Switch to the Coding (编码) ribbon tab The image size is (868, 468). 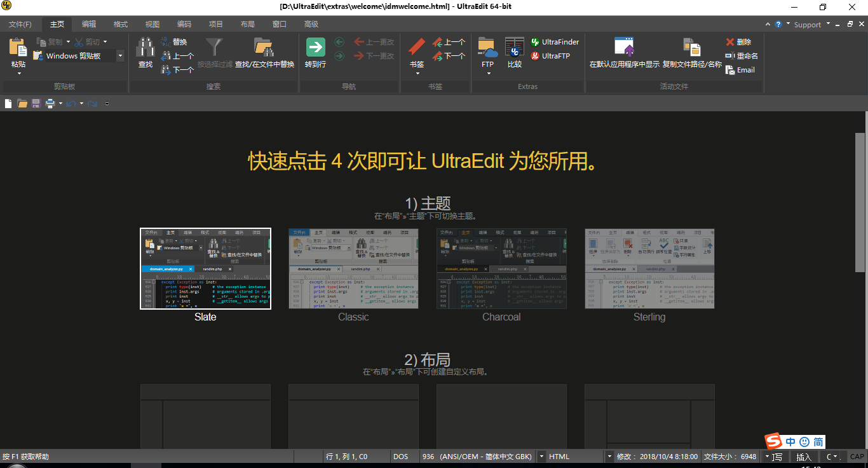pos(184,24)
